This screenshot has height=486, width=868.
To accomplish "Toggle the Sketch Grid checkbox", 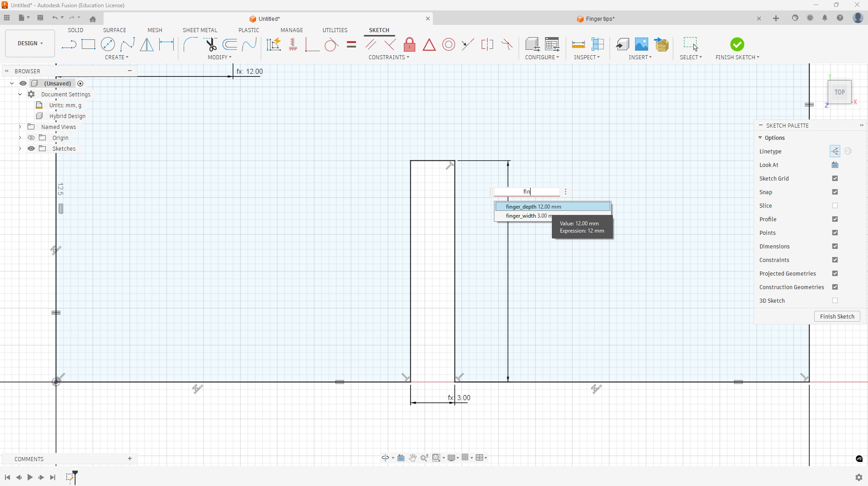I will pos(835,179).
